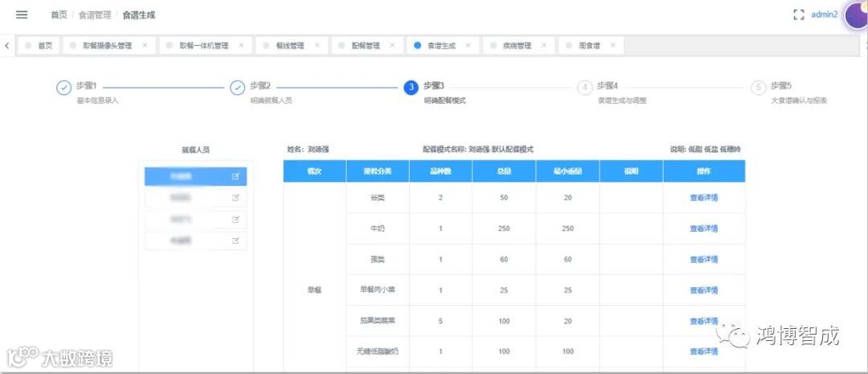This screenshot has width=868, height=374.
Task: Click the 品种数 column header
Action: [x=440, y=171]
